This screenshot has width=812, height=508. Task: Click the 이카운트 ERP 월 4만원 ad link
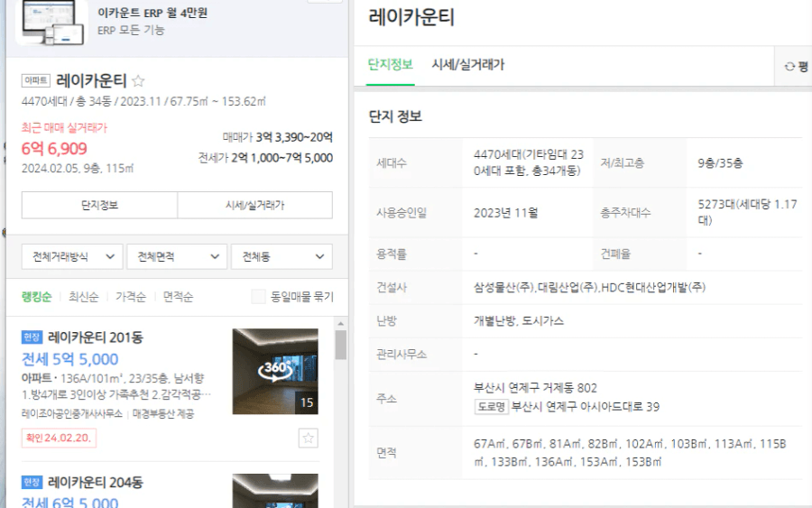tap(152, 13)
